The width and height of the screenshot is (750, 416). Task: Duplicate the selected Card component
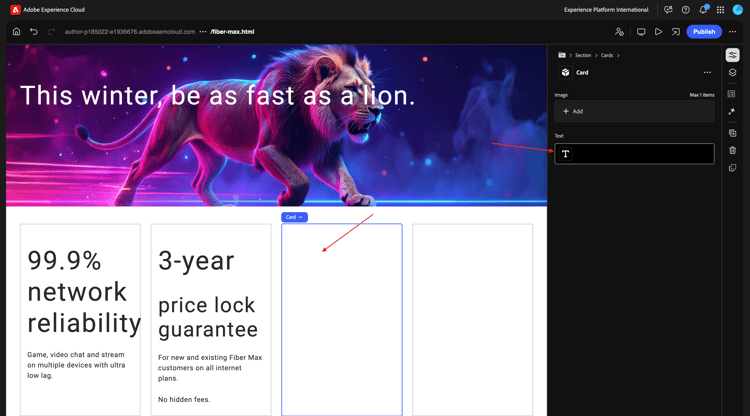click(x=732, y=133)
